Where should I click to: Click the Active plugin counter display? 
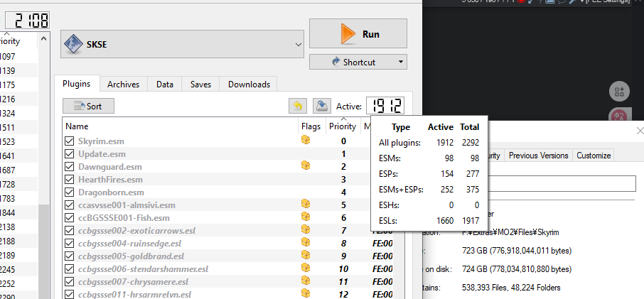pyautogui.click(x=385, y=106)
